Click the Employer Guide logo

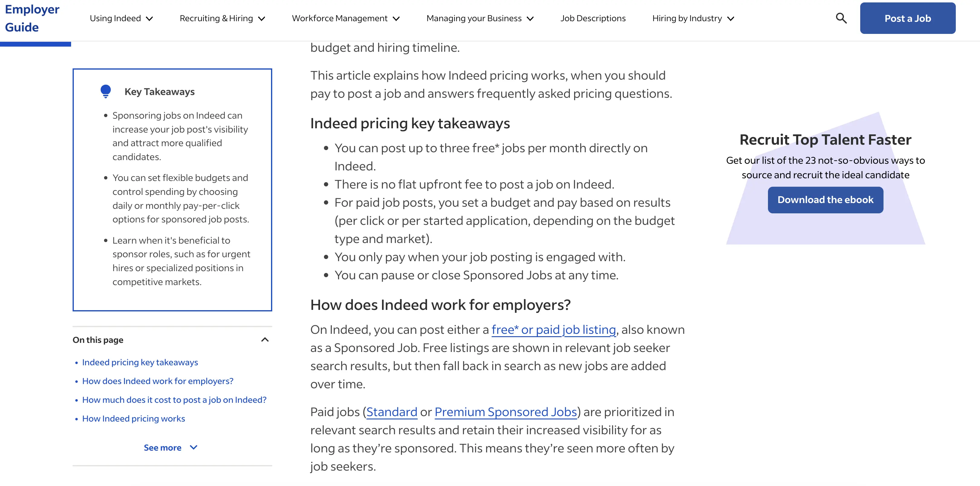[x=32, y=18]
